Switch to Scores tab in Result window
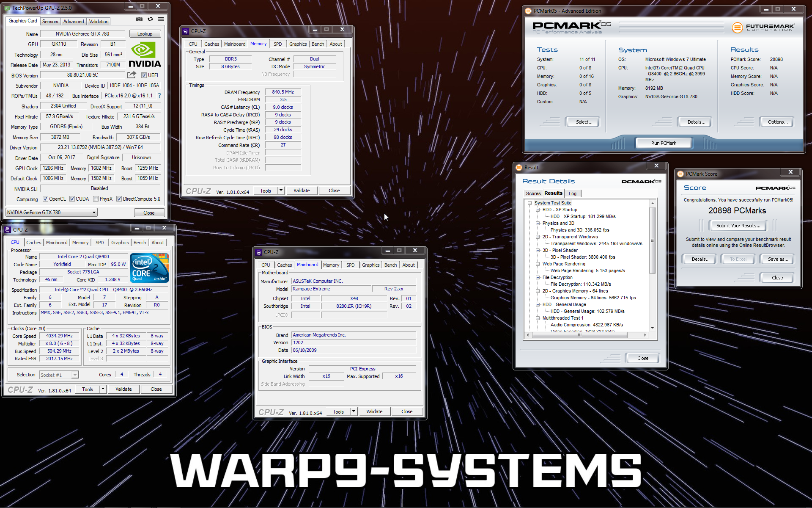The image size is (812, 508). [x=533, y=193]
